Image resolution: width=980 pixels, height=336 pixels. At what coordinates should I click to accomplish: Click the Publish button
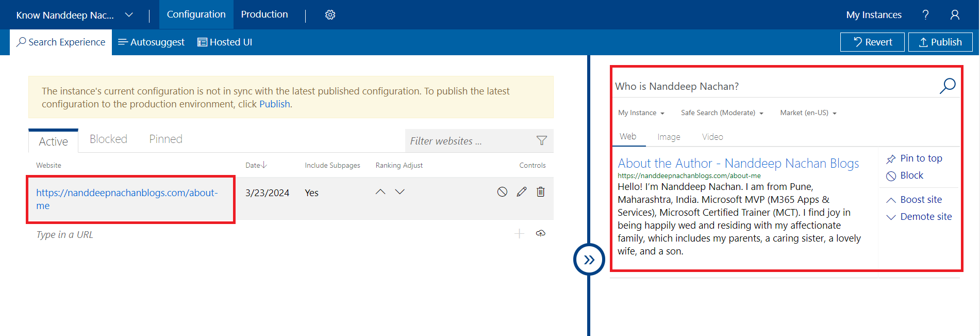coord(940,42)
